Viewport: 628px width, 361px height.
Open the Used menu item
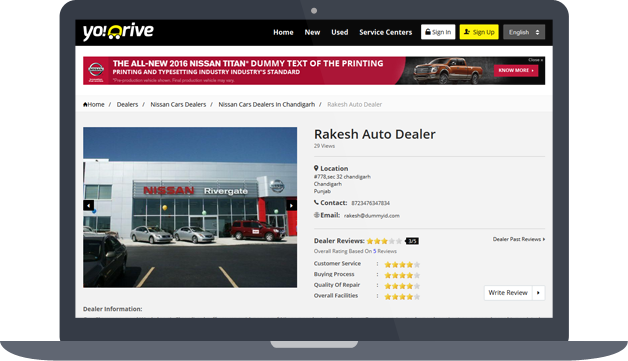pos(340,32)
